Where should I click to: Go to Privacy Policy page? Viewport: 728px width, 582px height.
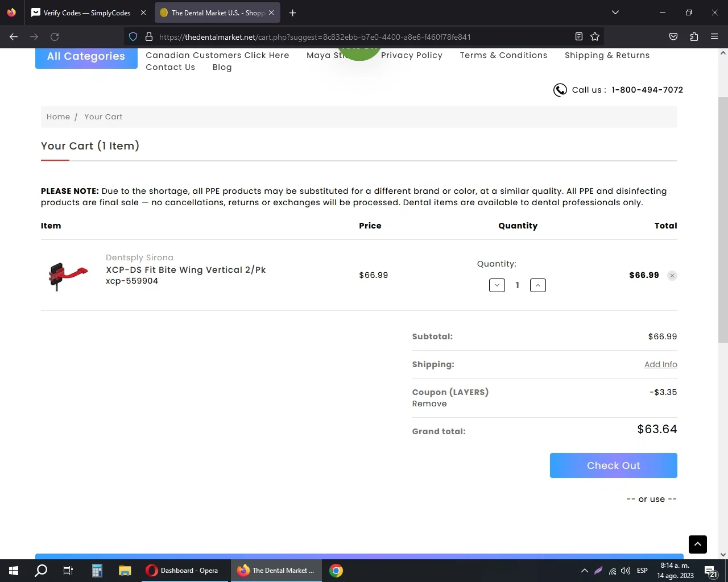coord(412,55)
